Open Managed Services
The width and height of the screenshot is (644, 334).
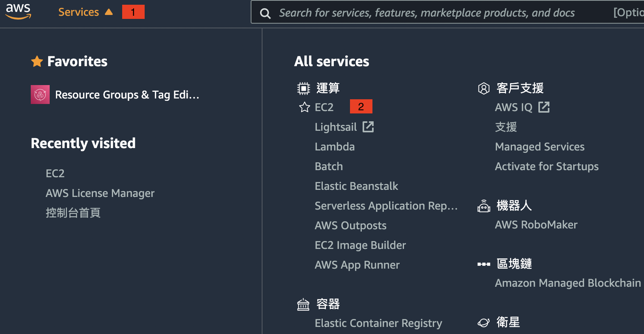540,147
